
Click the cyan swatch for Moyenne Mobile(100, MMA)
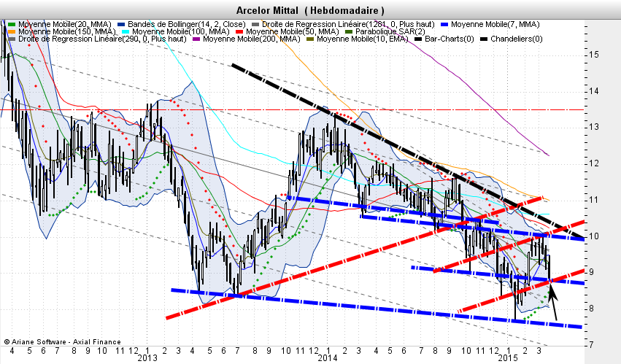pyautogui.click(x=126, y=31)
